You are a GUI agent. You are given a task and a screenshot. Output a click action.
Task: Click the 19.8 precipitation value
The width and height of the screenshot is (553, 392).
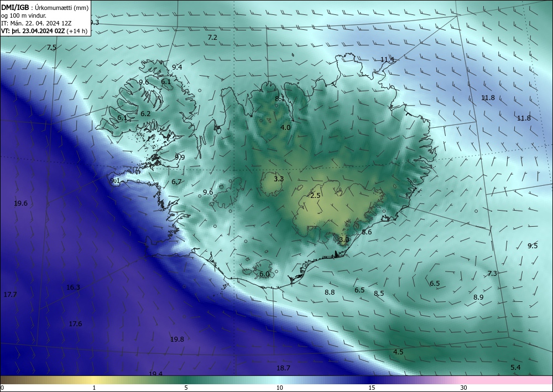tap(177, 339)
